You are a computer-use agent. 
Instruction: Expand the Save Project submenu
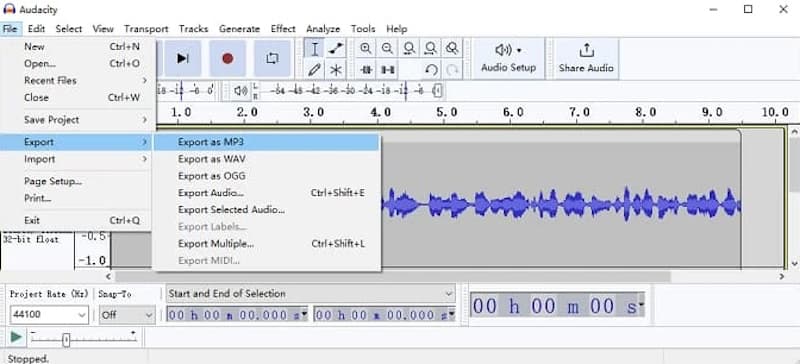tap(76, 119)
